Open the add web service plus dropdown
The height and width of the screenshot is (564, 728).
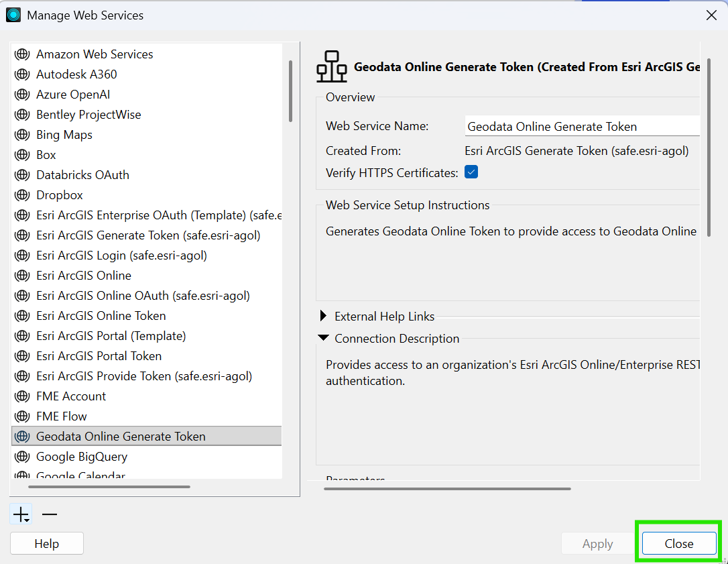pos(21,514)
